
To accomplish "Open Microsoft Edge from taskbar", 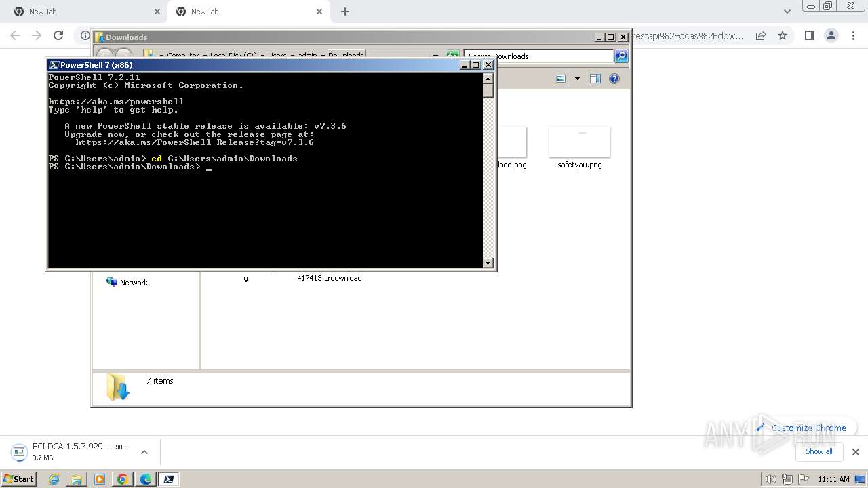I will pyautogui.click(x=146, y=479).
